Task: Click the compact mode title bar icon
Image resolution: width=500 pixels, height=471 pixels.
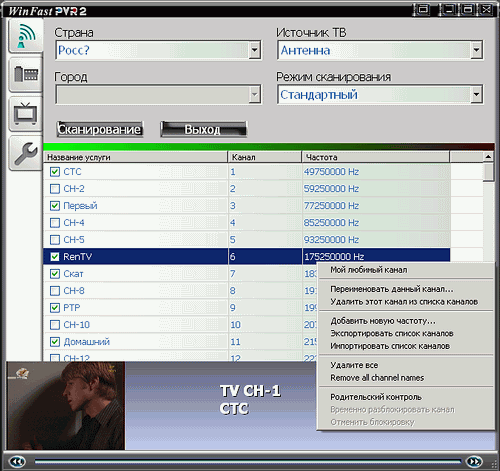Action: point(423,9)
